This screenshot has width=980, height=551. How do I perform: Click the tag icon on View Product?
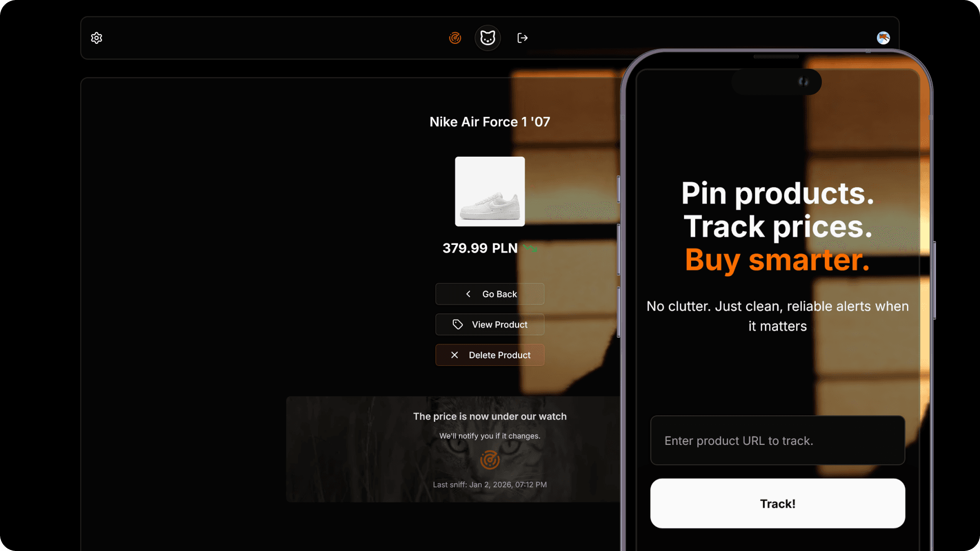point(458,324)
